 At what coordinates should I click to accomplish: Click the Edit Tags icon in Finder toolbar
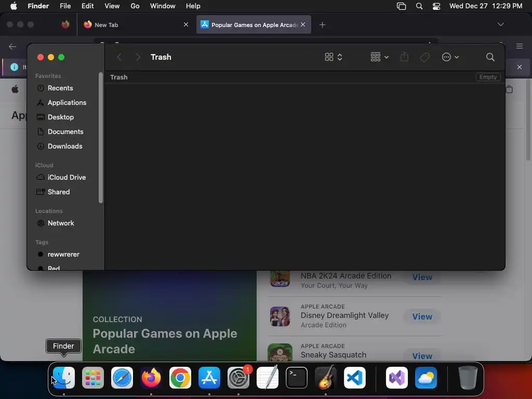click(424, 57)
